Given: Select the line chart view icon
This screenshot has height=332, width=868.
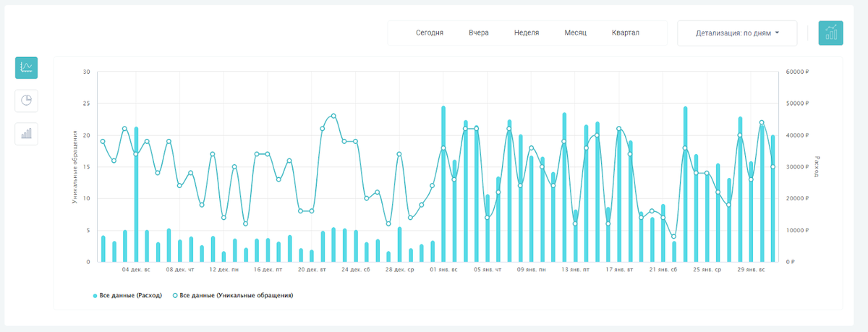Looking at the screenshot, I should (x=26, y=67).
